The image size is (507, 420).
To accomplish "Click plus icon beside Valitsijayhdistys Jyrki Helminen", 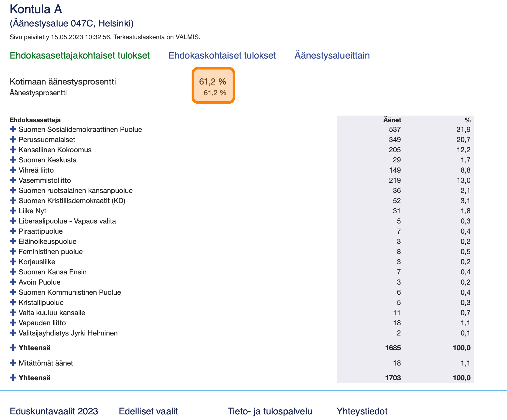I will point(13,333).
